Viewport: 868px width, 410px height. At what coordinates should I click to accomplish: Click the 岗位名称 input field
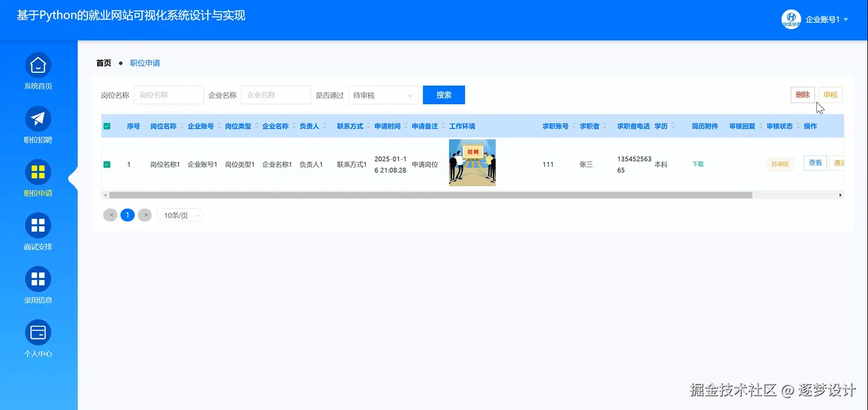pyautogui.click(x=168, y=94)
